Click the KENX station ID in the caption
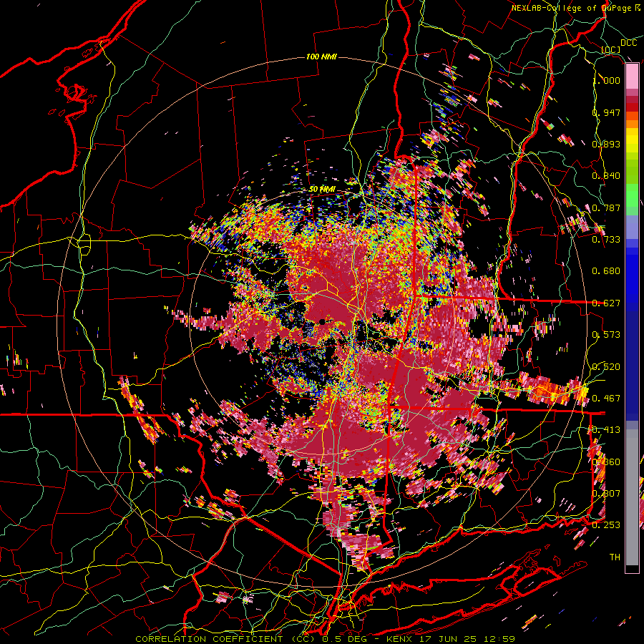The image size is (644, 644). coord(399,639)
